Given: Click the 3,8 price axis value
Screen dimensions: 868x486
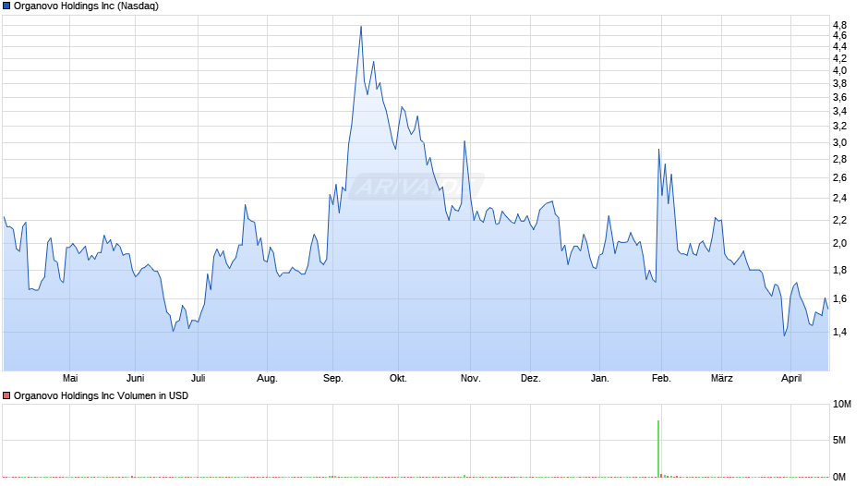Looking at the screenshot, I should [839, 84].
